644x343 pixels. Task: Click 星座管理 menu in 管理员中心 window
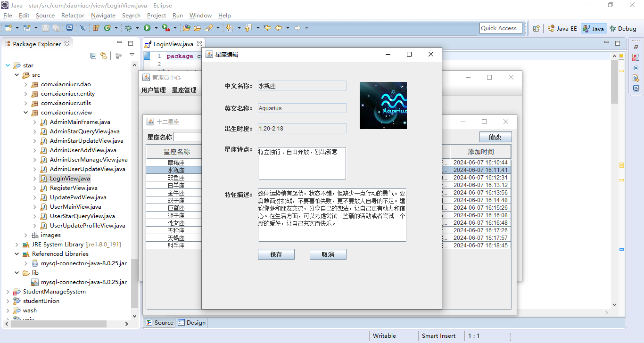coord(184,90)
